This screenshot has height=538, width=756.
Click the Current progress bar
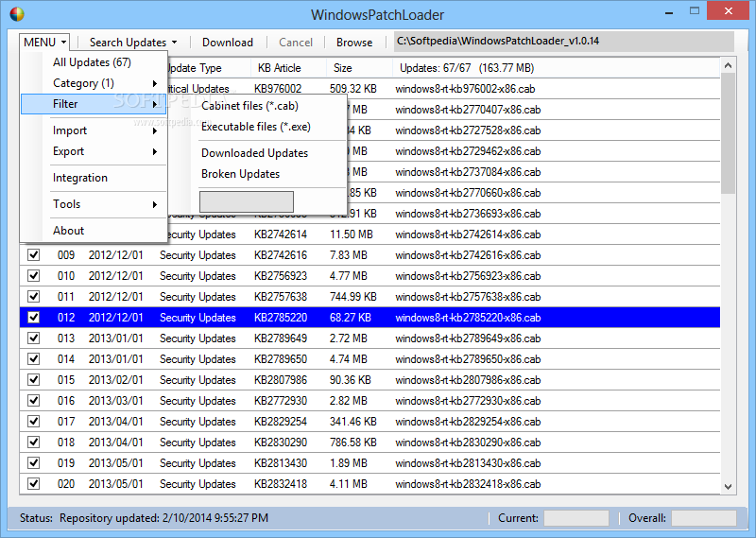(576, 518)
